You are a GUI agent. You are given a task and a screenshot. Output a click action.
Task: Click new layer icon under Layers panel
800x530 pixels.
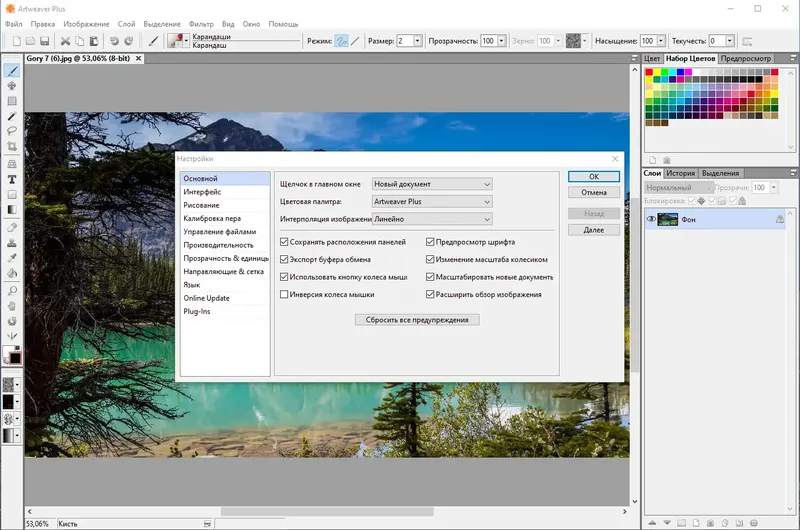coord(696,523)
